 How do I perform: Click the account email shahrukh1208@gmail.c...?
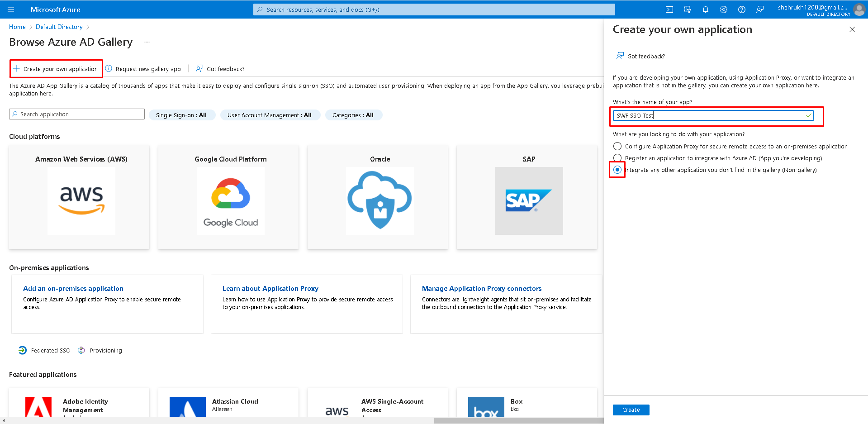tap(812, 7)
